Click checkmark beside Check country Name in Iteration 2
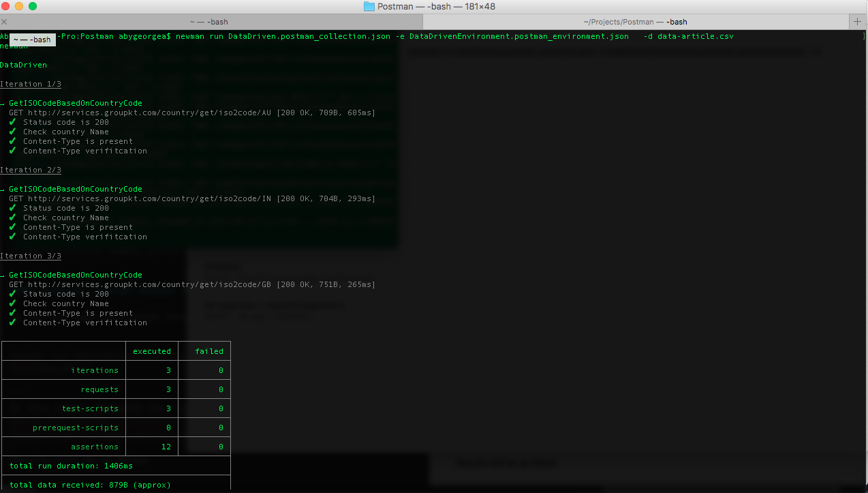 (x=13, y=218)
